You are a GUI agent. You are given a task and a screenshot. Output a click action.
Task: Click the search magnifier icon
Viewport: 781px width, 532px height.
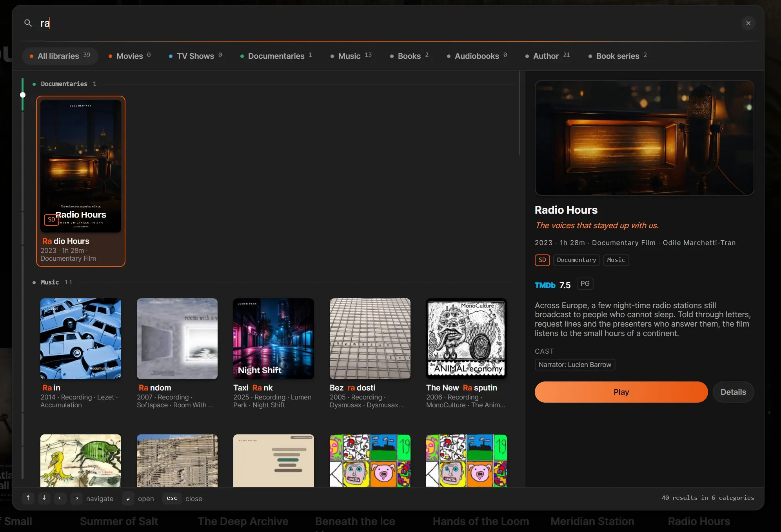[28, 23]
